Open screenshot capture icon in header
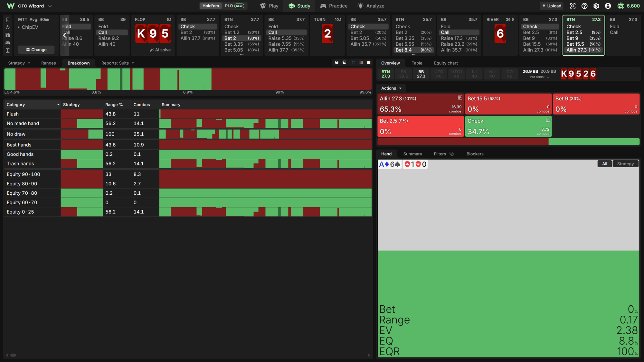Viewport: 644px width, 362px height. coord(573,6)
